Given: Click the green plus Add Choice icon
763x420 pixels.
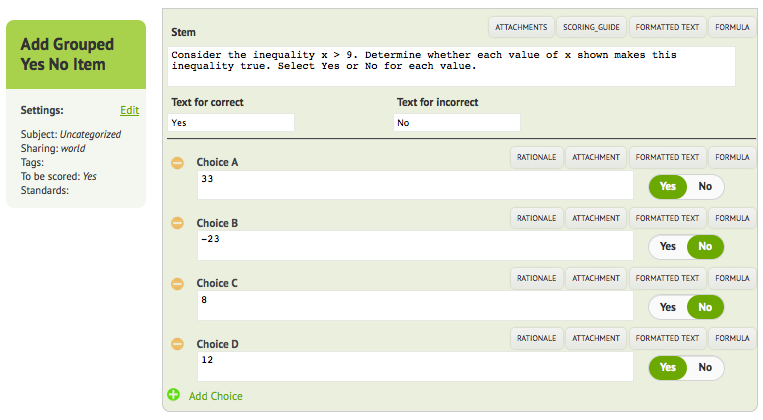Looking at the screenshot, I should point(173,395).
